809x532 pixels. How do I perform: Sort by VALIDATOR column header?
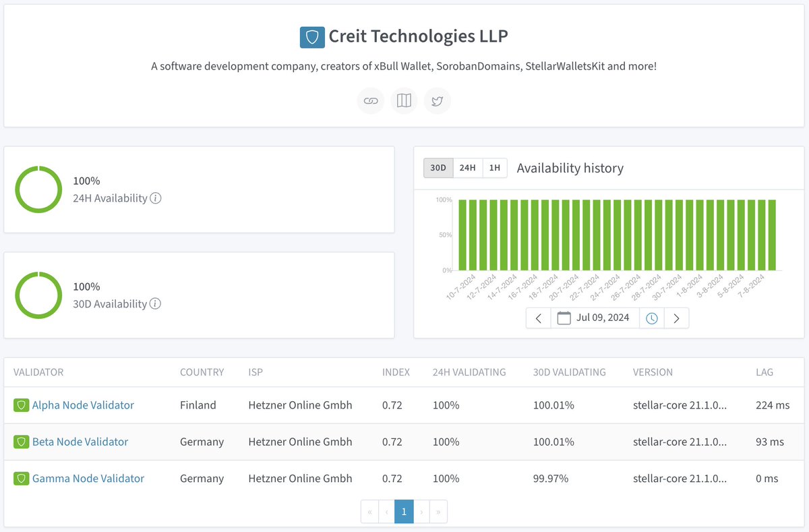[38, 372]
